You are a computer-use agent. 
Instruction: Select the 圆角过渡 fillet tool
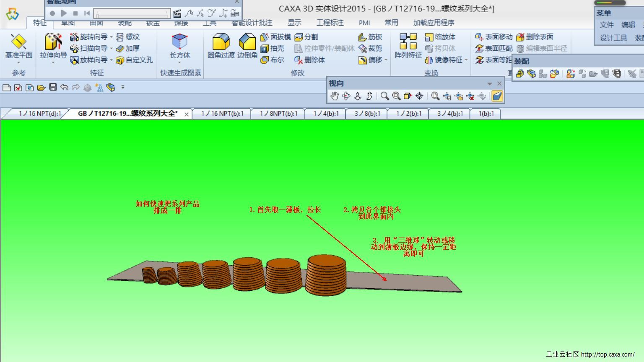(221, 42)
